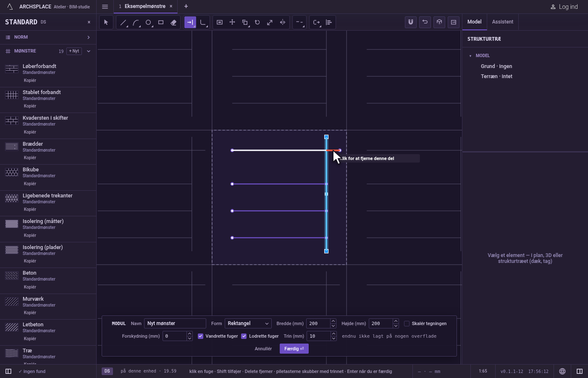Screen dimensions: 588x378
Task: Toggle right panel icon in status bar
Action: click(x=580, y=371)
